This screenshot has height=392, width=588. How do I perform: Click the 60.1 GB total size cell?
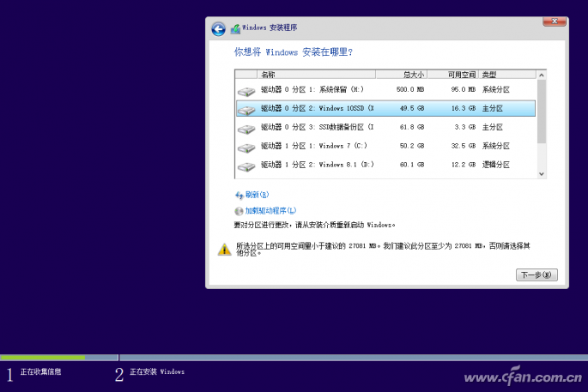[x=412, y=165]
